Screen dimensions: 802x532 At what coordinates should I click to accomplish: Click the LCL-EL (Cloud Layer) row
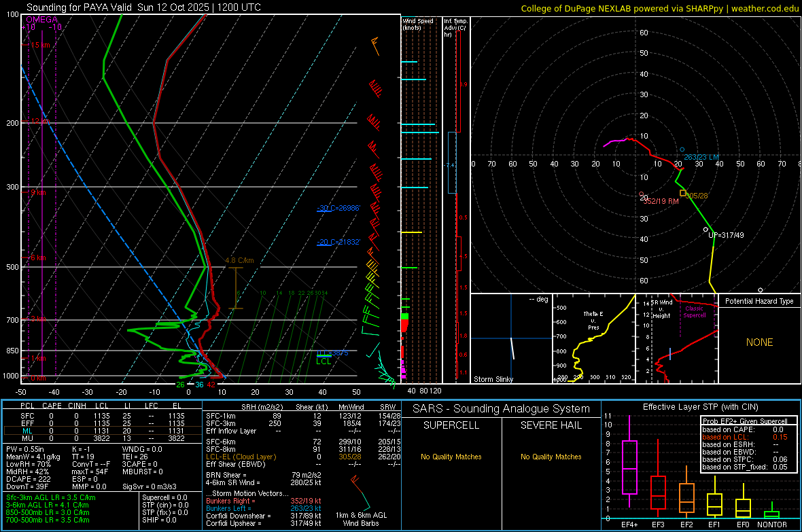[303, 457]
